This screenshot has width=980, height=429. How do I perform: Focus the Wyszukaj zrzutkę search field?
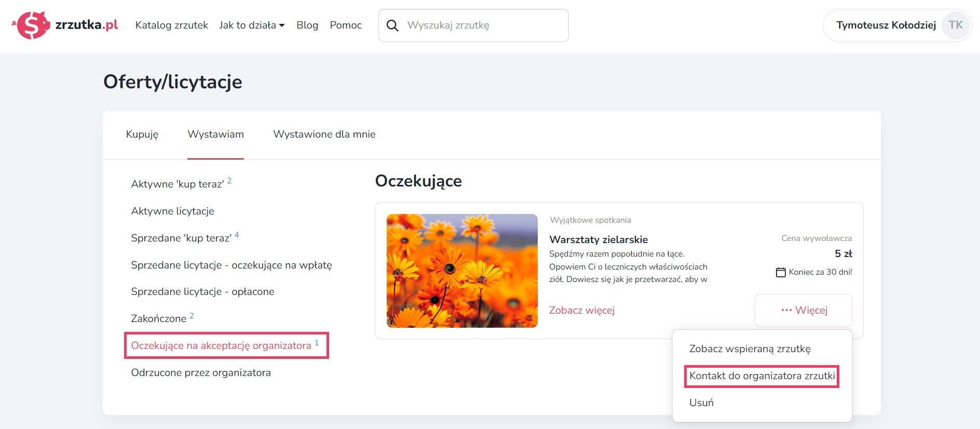click(x=473, y=25)
